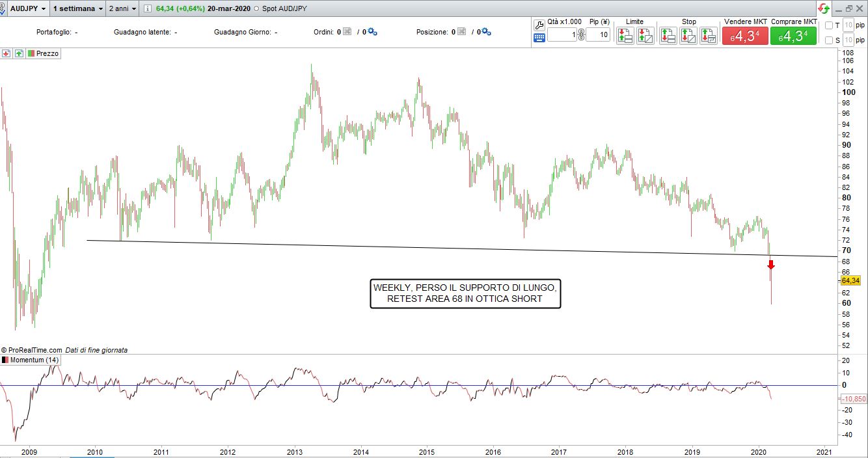
Task: Enable the T (target) checkbox
Action: point(828,25)
